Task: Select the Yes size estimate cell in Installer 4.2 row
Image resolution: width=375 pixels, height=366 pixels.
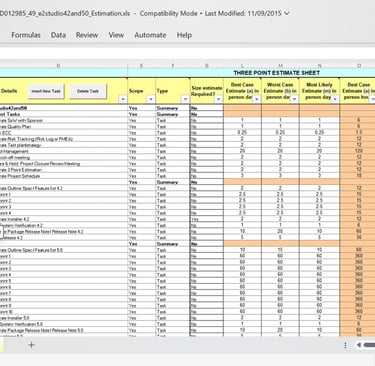Action: (207, 219)
